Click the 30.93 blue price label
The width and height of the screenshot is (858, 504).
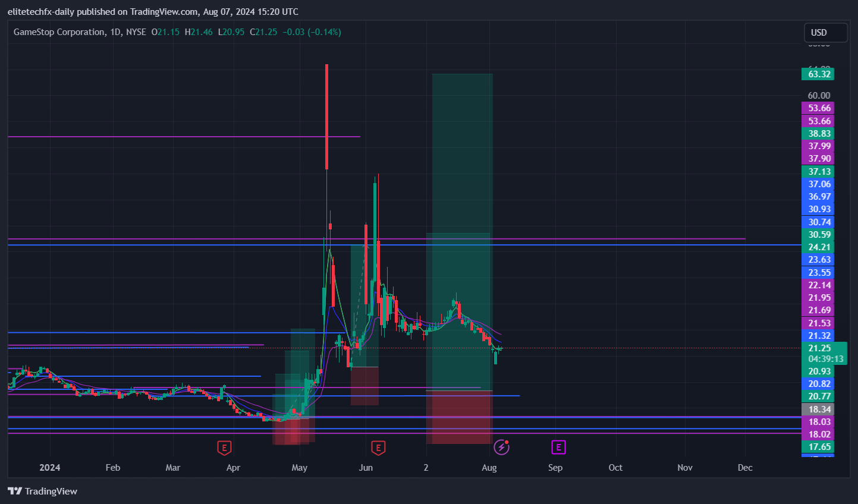[x=818, y=209]
